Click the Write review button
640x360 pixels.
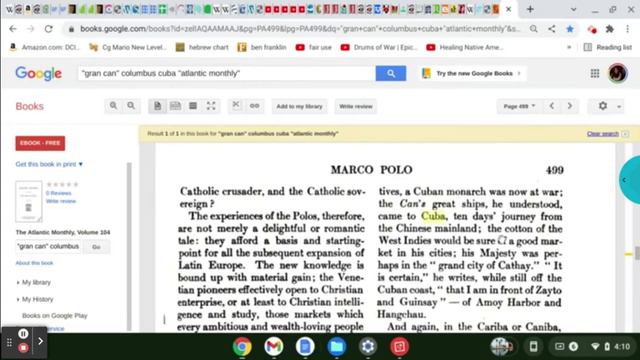[356, 106]
